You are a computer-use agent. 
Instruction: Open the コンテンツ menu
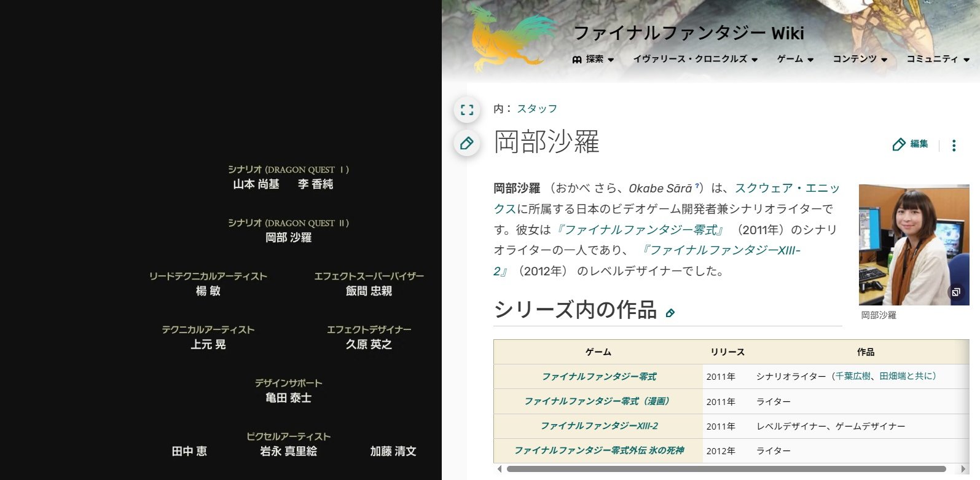[860, 59]
